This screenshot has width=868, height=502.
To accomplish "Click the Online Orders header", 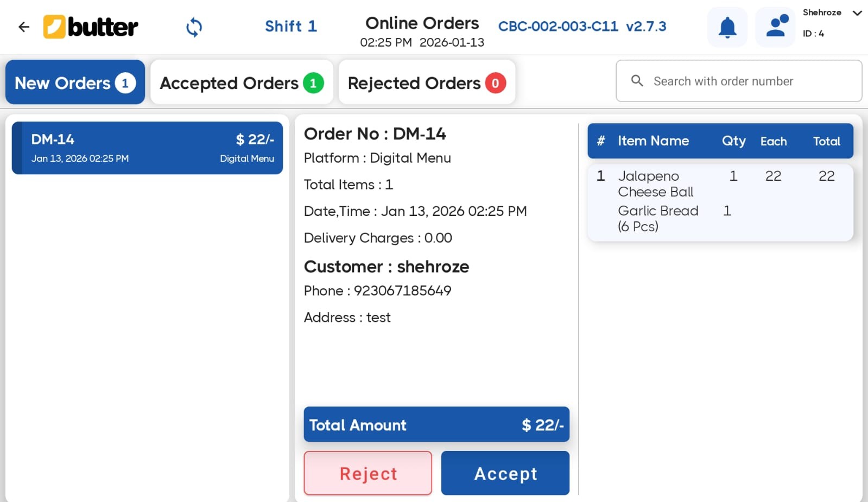I will tap(422, 23).
